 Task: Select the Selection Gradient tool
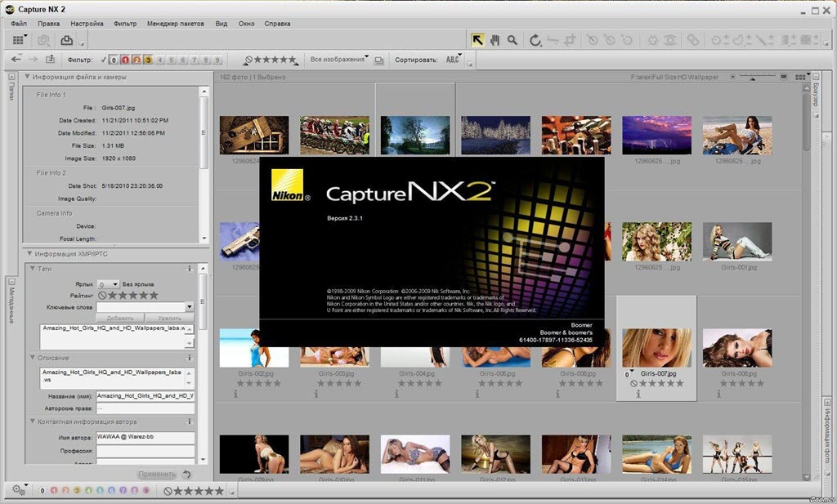pyautogui.click(x=787, y=40)
